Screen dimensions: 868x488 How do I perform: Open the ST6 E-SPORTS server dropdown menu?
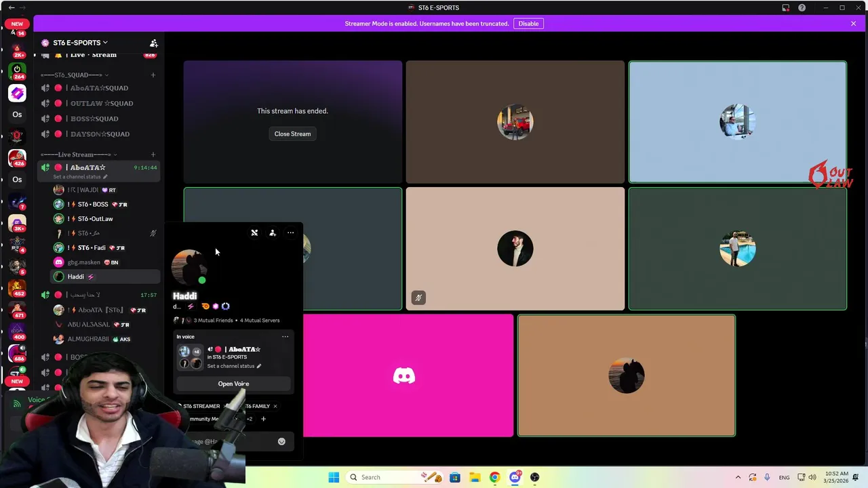coord(80,43)
